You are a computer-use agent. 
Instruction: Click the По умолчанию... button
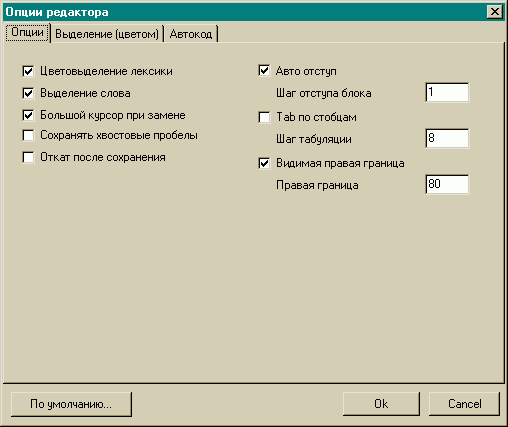point(71,404)
